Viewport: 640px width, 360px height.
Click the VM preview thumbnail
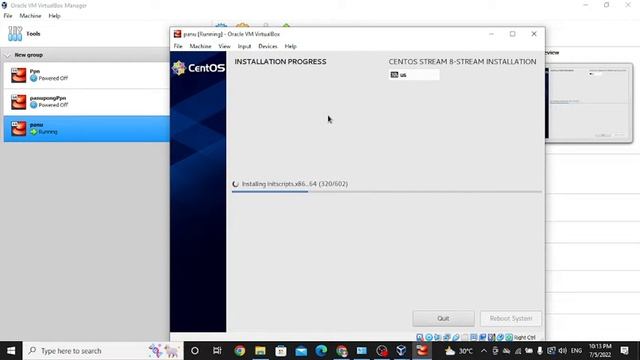click(589, 103)
